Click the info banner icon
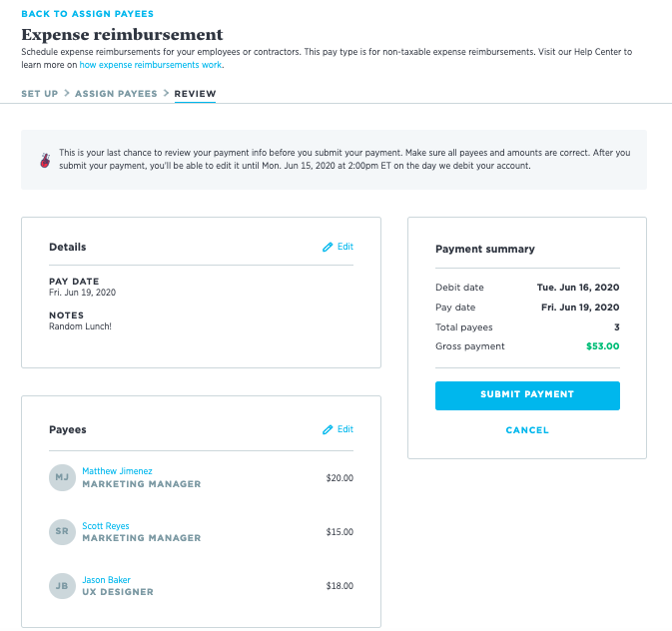 tap(45, 160)
